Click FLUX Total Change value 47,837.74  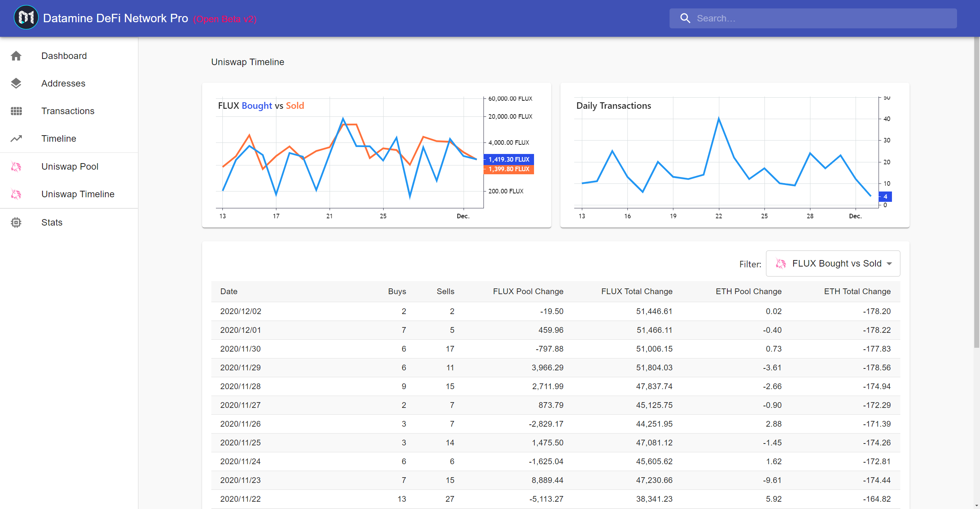(x=654, y=386)
